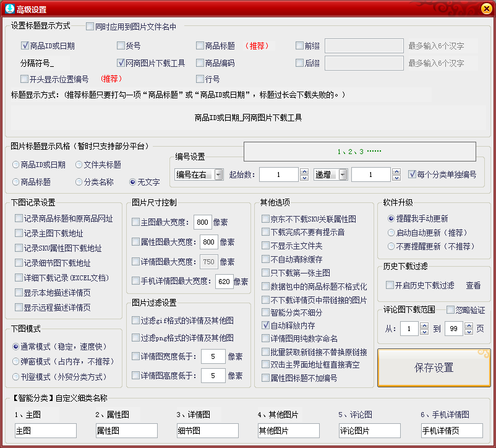496x448 pixels.
Task: Check 记录商品标题和原商品网址
Action: tap(19, 218)
